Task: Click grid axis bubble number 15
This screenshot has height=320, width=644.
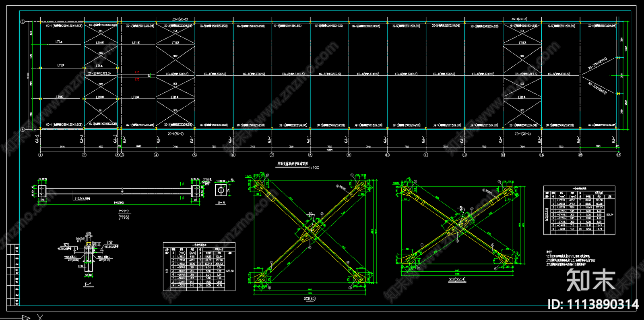Action: 580,155
